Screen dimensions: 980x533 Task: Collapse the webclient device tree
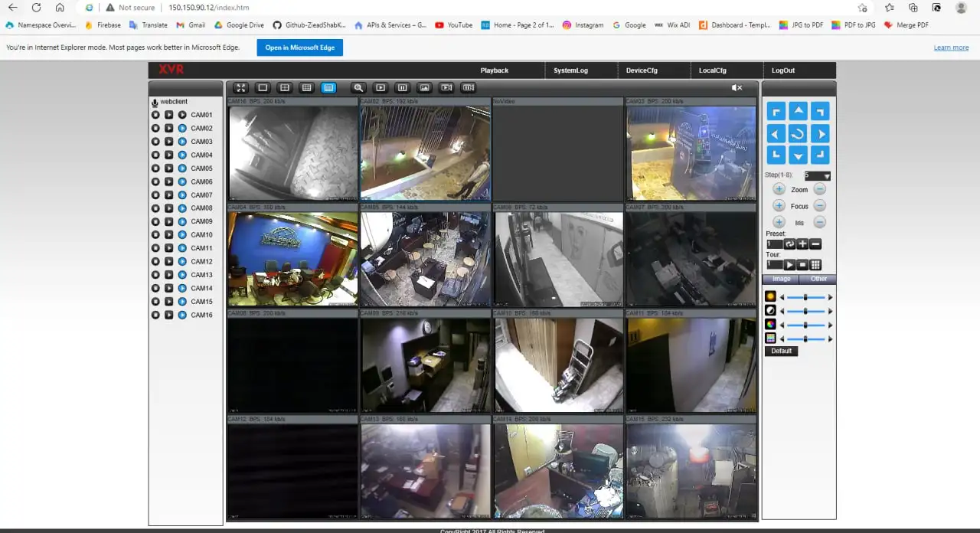(155, 101)
